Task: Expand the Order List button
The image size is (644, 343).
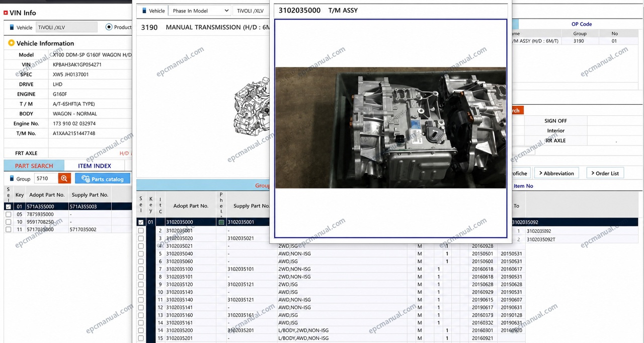Action: 605,173
